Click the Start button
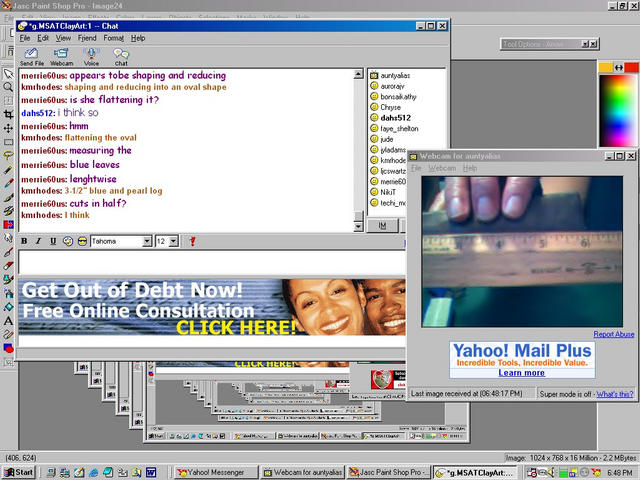The height and width of the screenshot is (480, 640). 19,472
